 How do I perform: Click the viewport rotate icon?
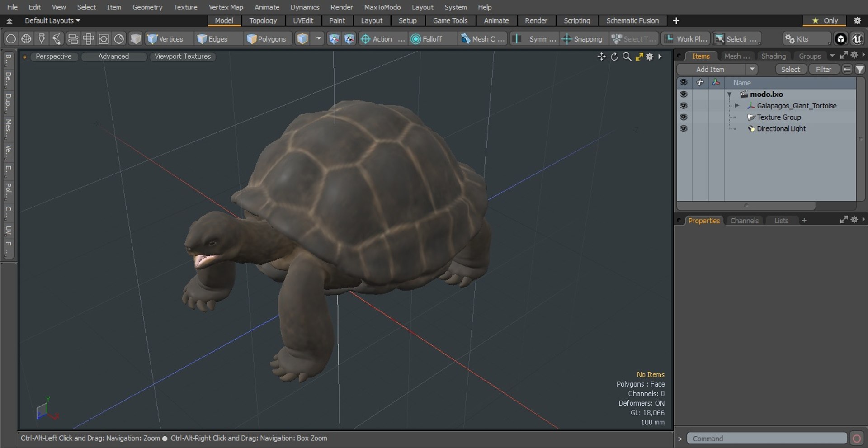[614, 57]
